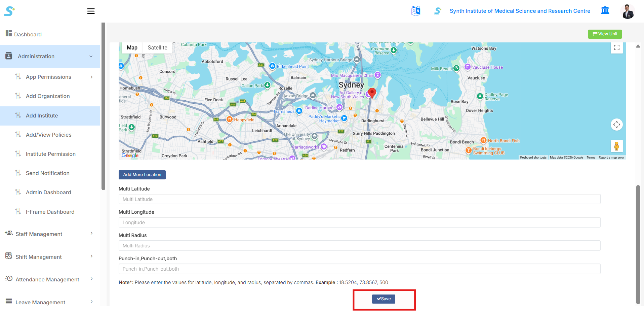Focus the Multi Longitude input field
Image resolution: width=644 pixels, height=311 pixels.
tap(360, 222)
